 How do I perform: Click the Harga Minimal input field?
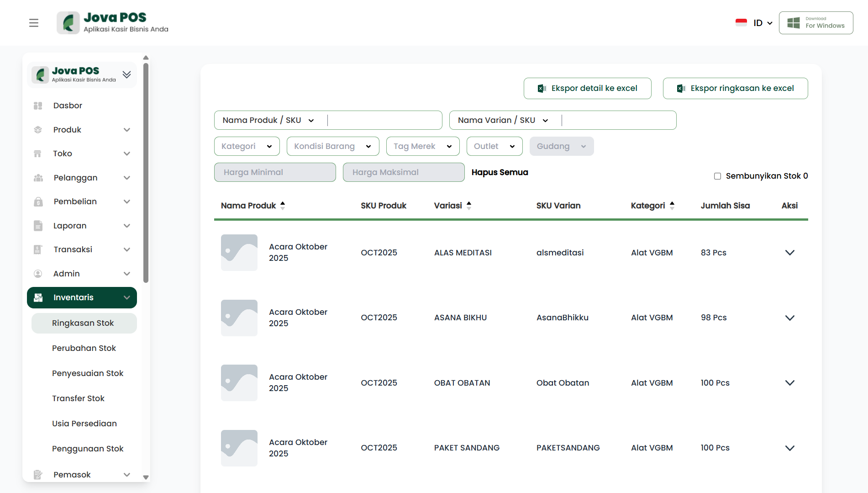tap(275, 172)
